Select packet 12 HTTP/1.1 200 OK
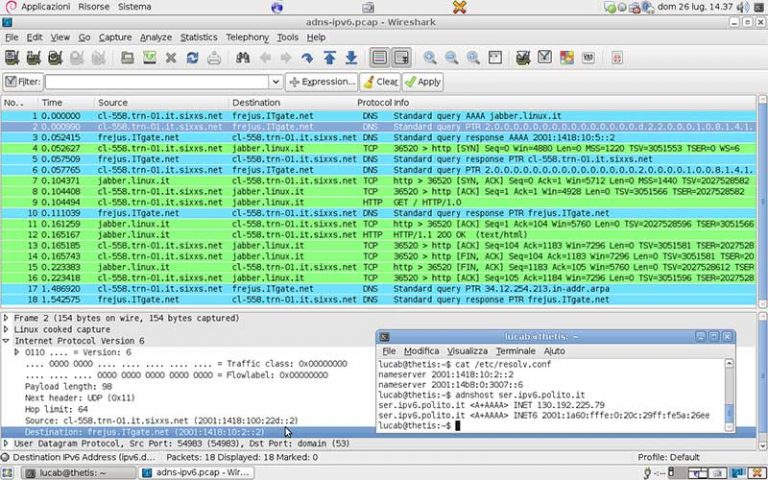Screen dimensions: 768x480 378,235
